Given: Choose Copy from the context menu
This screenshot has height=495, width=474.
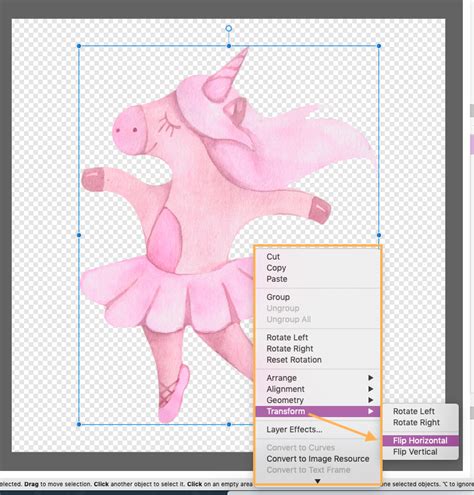Looking at the screenshot, I should [318, 268].
